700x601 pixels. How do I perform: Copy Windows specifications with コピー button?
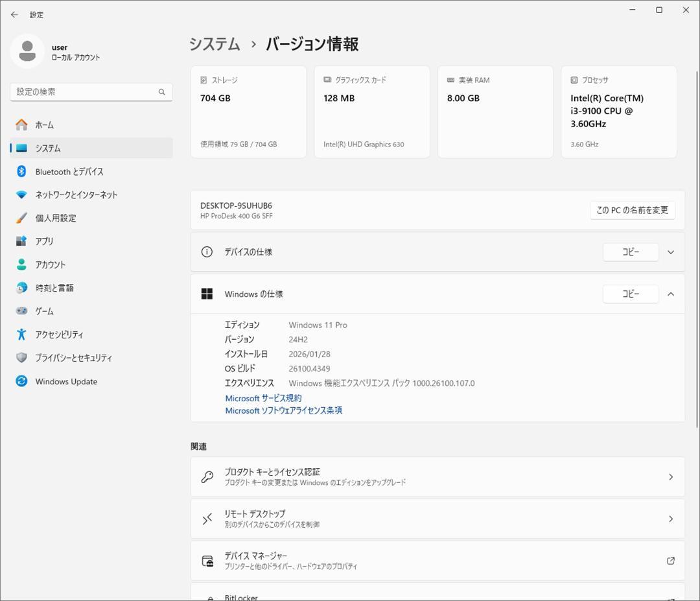click(631, 294)
